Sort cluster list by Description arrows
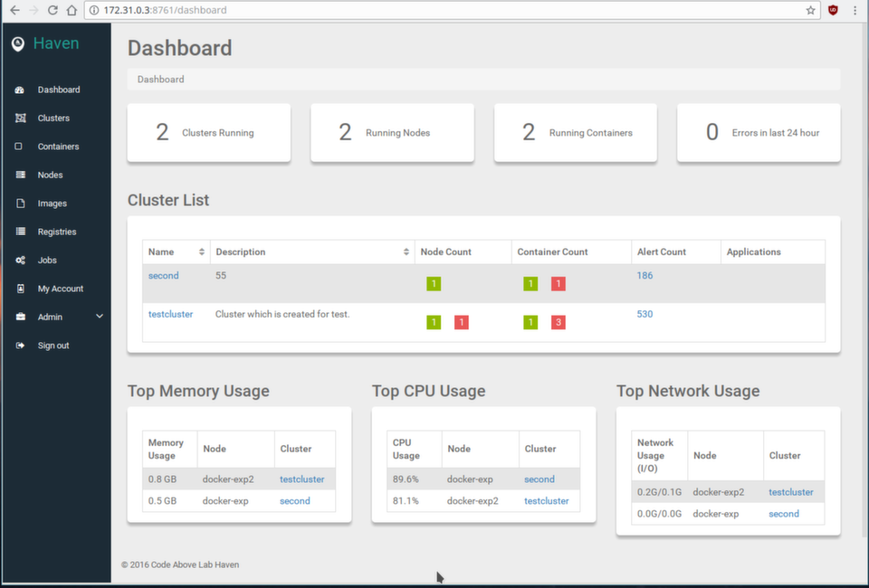869x588 pixels. tap(406, 251)
